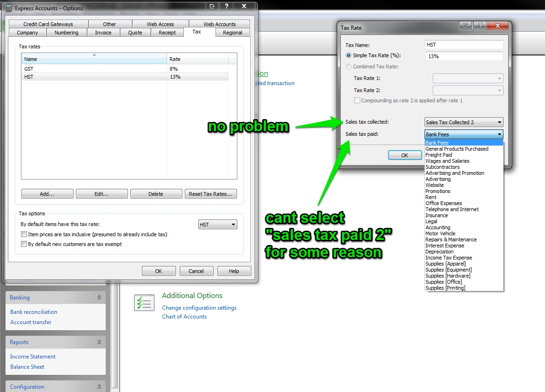
Task: Enable Item prices are tax inclusive checkbox
Action: tap(24, 234)
